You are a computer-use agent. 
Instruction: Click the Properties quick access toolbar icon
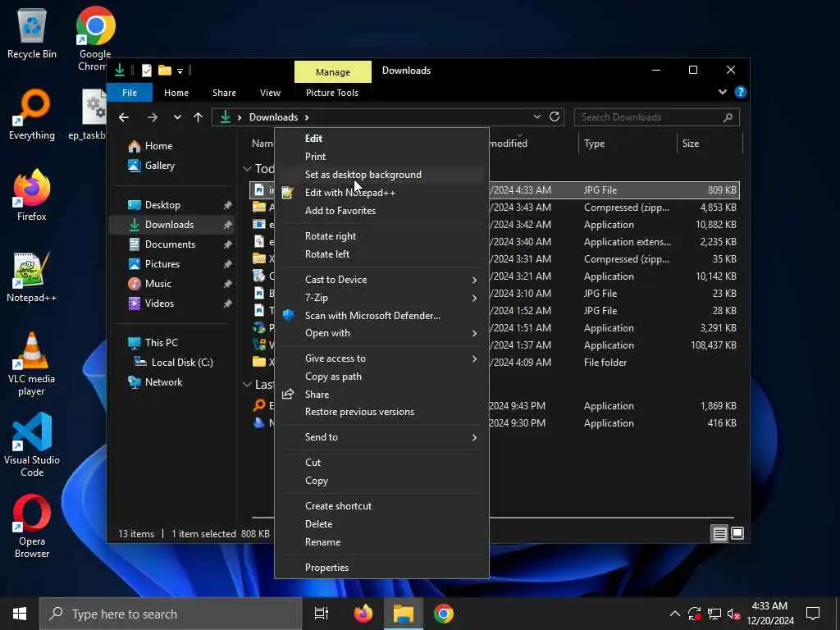[x=146, y=71]
